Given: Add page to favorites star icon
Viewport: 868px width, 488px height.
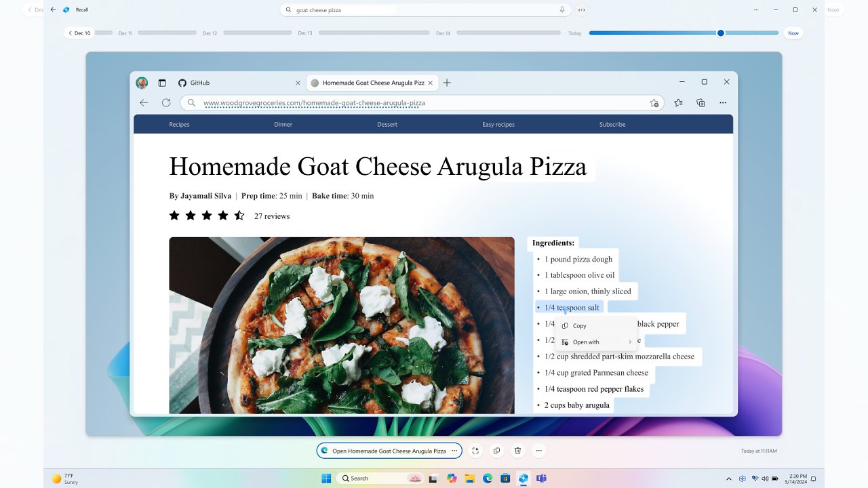Looking at the screenshot, I should 654,103.
